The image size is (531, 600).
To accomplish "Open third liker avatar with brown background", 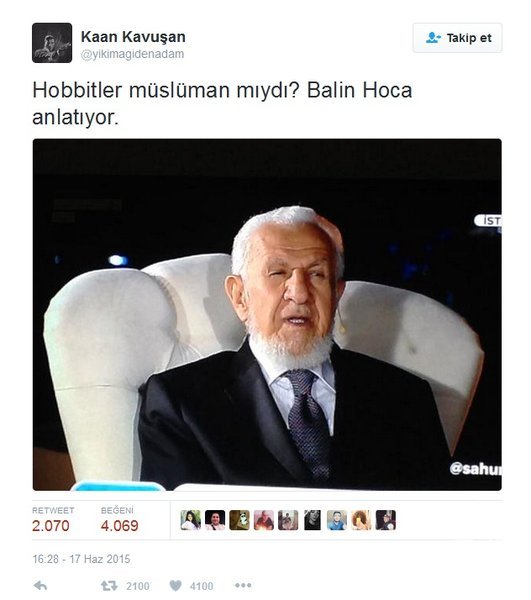I will (239, 520).
